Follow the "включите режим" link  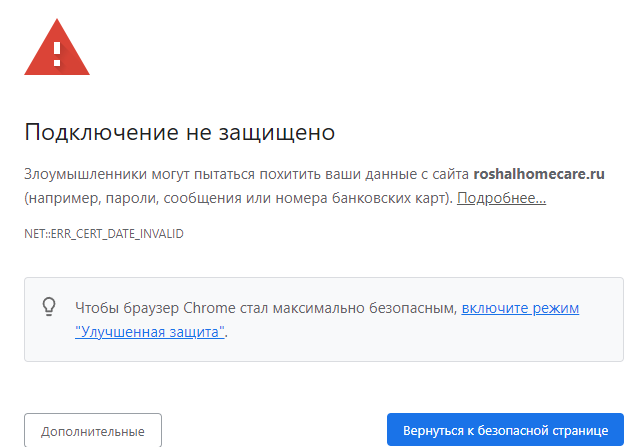point(520,308)
